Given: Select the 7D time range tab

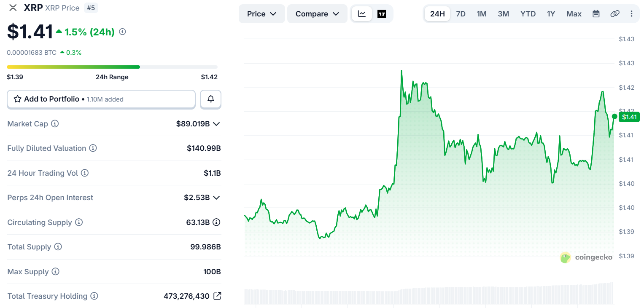Looking at the screenshot, I should pyautogui.click(x=461, y=14).
